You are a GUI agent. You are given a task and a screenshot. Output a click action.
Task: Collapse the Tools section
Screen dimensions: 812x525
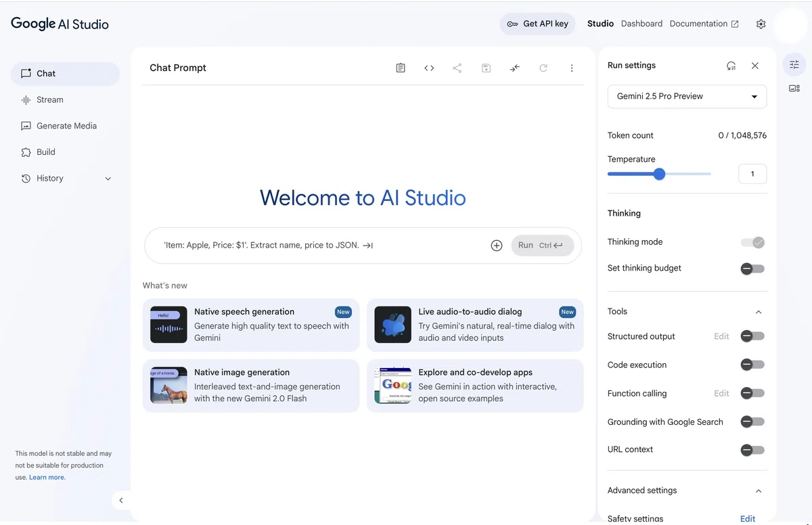[759, 312]
